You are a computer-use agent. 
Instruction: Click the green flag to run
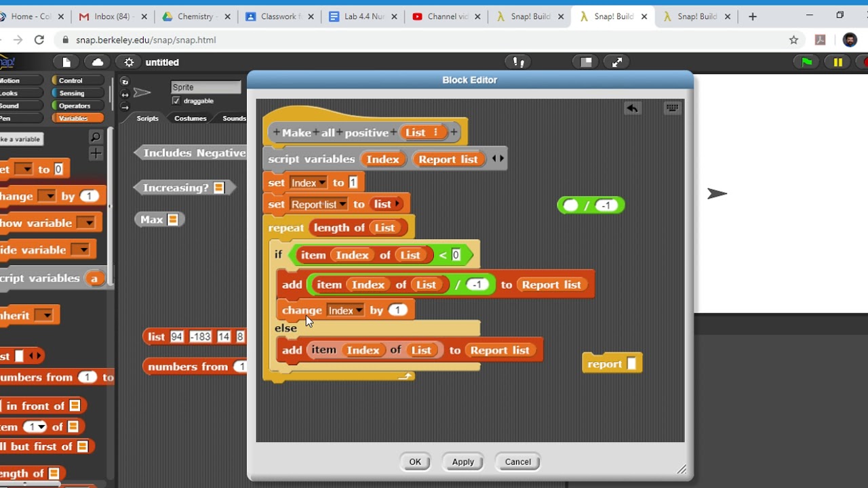[806, 62]
